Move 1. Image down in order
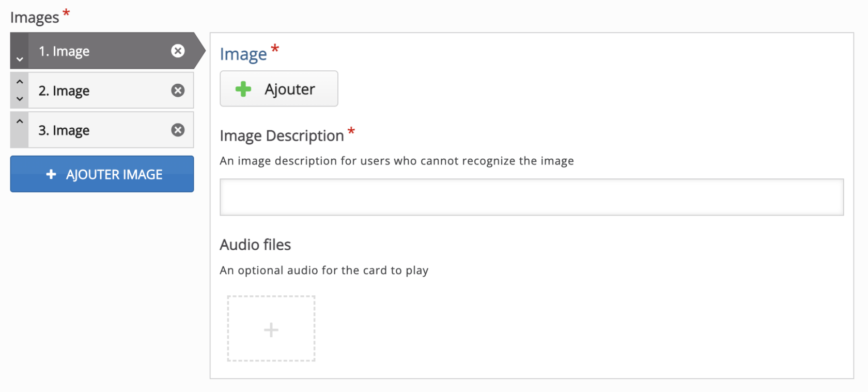 pyautogui.click(x=20, y=59)
